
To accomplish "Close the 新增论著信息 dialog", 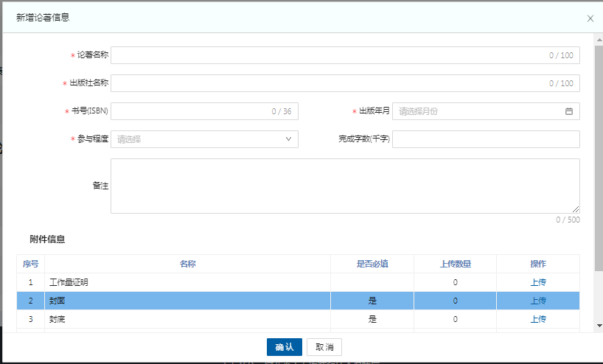I will [x=590, y=18].
